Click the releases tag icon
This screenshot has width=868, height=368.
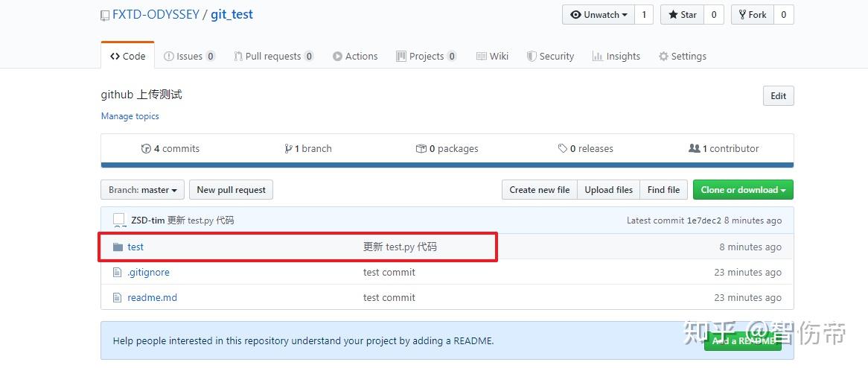click(x=563, y=149)
